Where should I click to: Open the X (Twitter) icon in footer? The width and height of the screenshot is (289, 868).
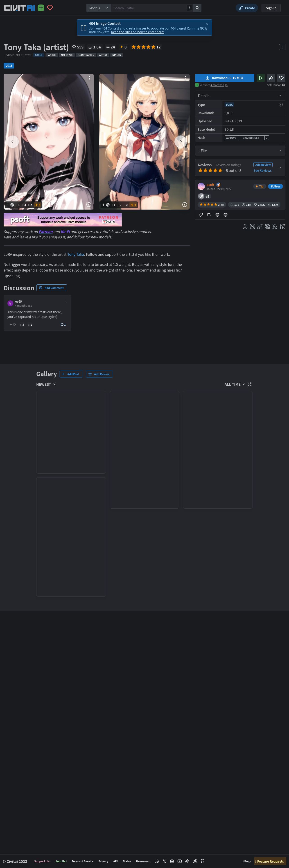pos(164,861)
